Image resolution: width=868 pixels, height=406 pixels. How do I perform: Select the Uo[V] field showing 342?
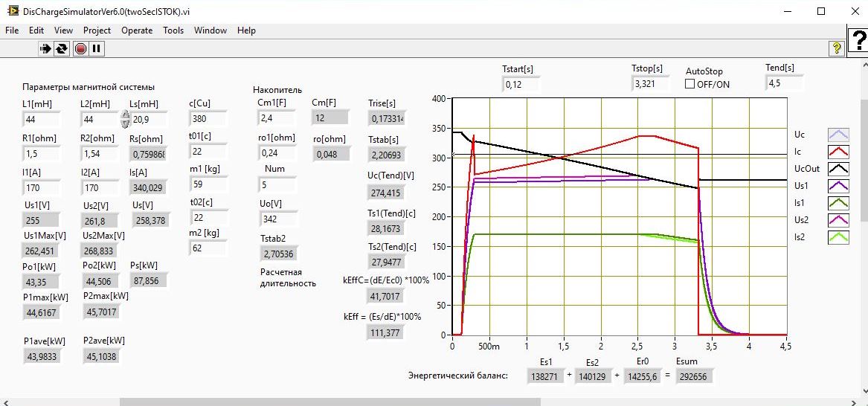pos(278,219)
